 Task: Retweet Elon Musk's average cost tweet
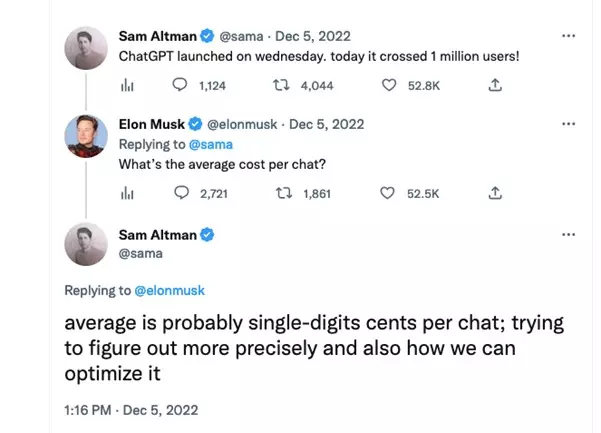pos(280,191)
